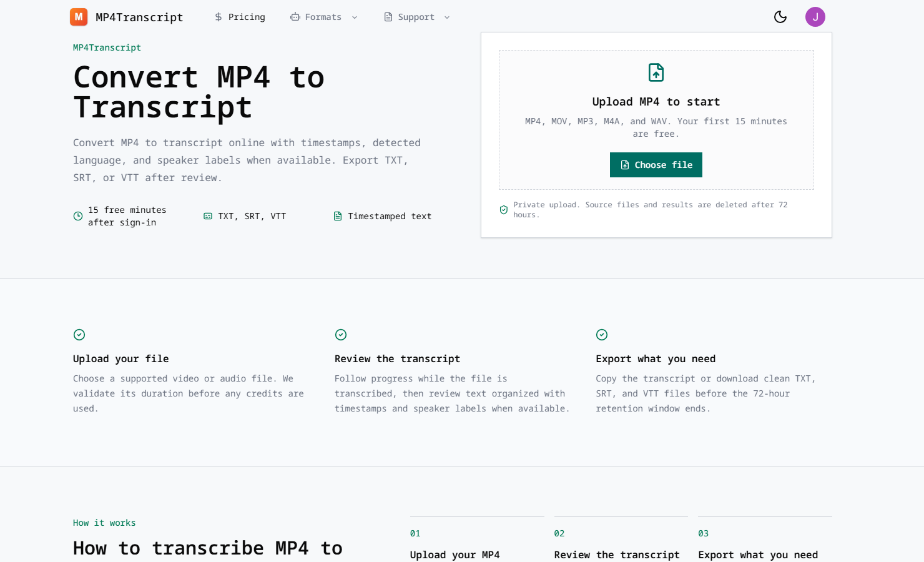Click the TXT, SRT, VTT text

[252, 216]
